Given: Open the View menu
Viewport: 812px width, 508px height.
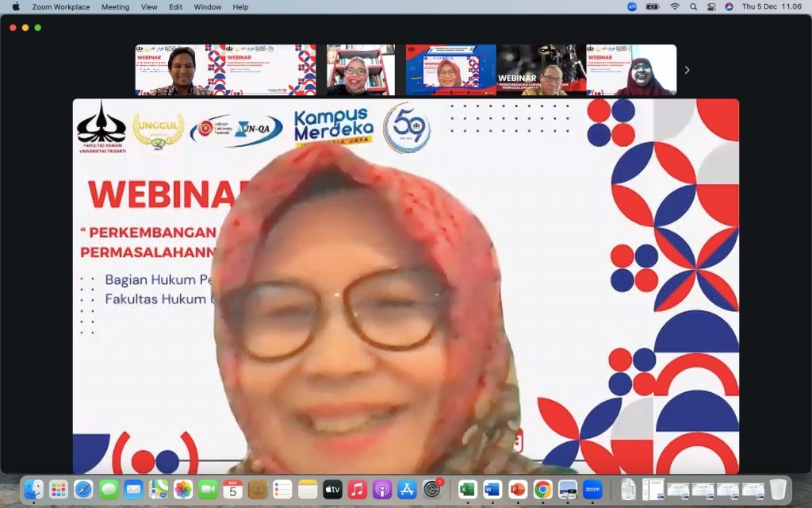Looking at the screenshot, I should 149,6.
